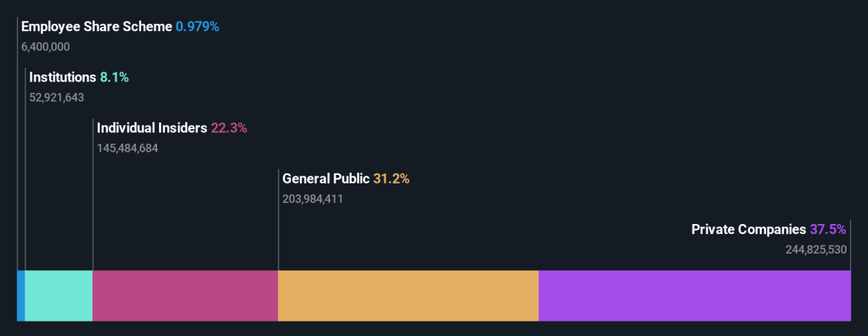Viewport: 868px width, 336px height.
Task: Select the Individual Insiders label
Action: 152,128
